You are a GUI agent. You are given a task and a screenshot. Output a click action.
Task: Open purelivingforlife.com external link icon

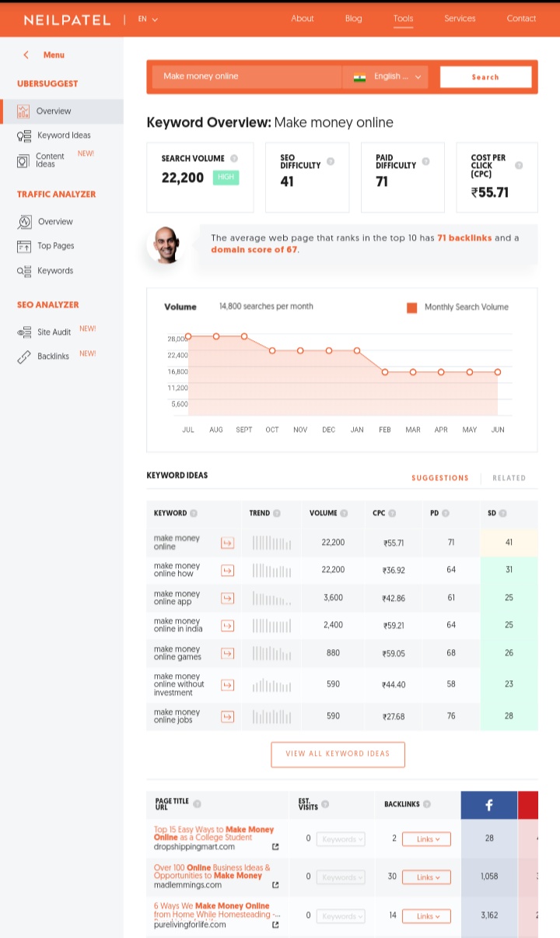[x=275, y=925]
